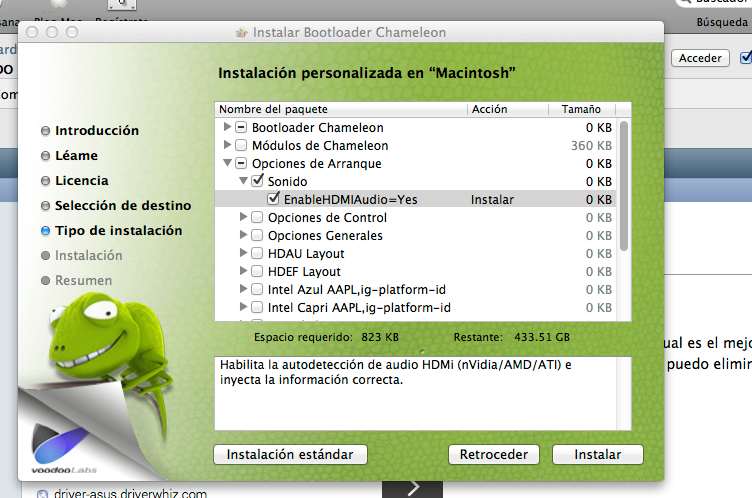
Task: Expand the Módulos de Chameleon row
Action: (227, 145)
